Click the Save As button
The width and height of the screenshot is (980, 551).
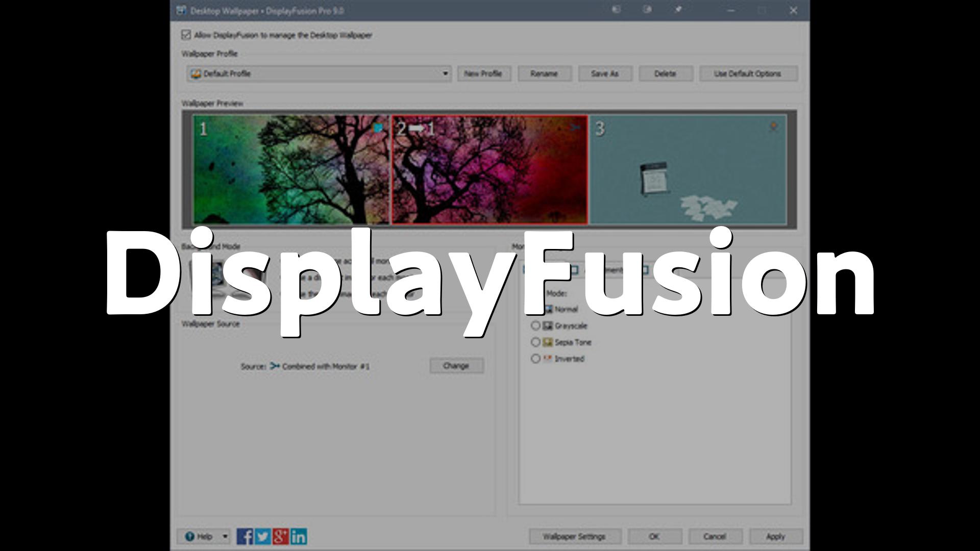coord(605,73)
